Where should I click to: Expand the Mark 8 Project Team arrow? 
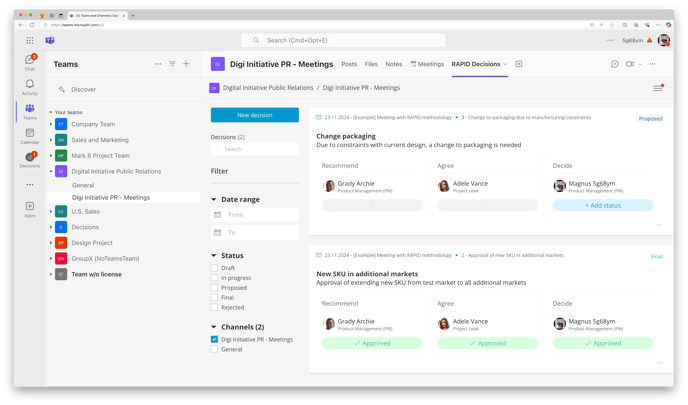[x=51, y=155]
